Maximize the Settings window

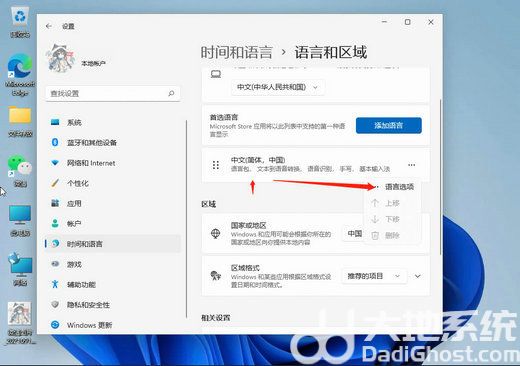(x=407, y=22)
